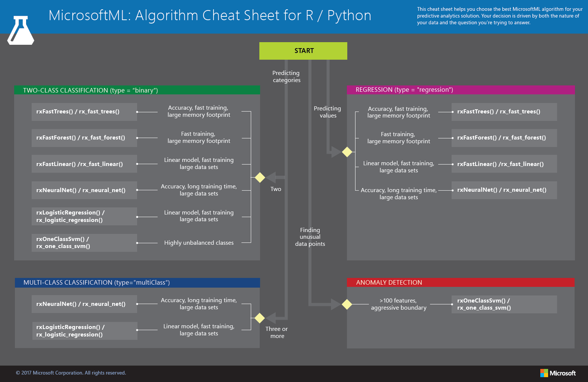The width and height of the screenshot is (588, 382).
Task: Select the Regression header bar
Action: click(x=461, y=90)
